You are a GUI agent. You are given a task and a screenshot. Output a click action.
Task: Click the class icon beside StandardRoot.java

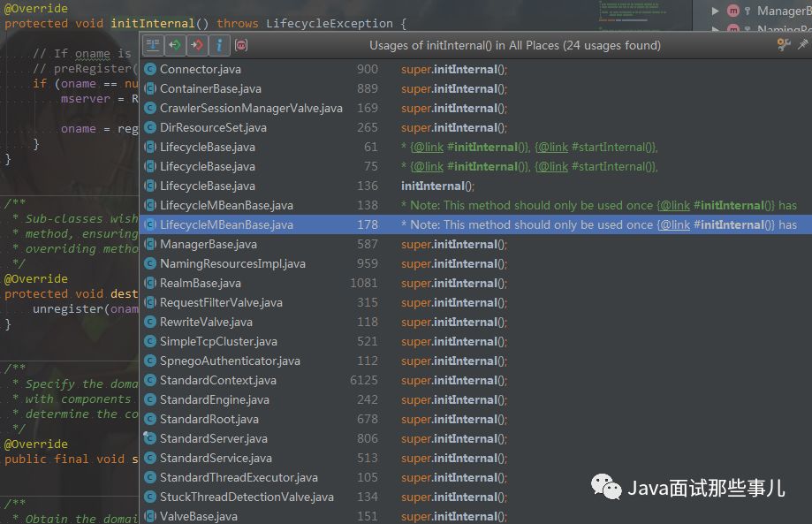pos(150,419)
